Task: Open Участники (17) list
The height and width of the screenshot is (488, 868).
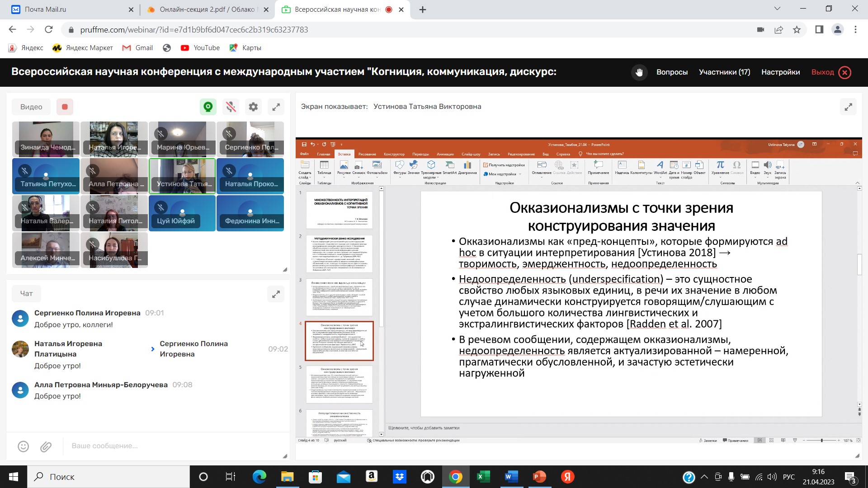Action: [724, 72]
